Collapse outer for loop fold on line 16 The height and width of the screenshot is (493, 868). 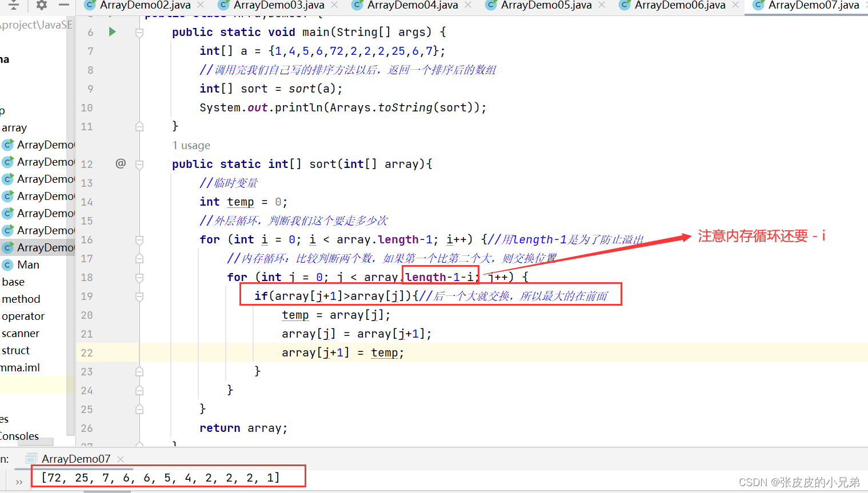coord(139,240)
